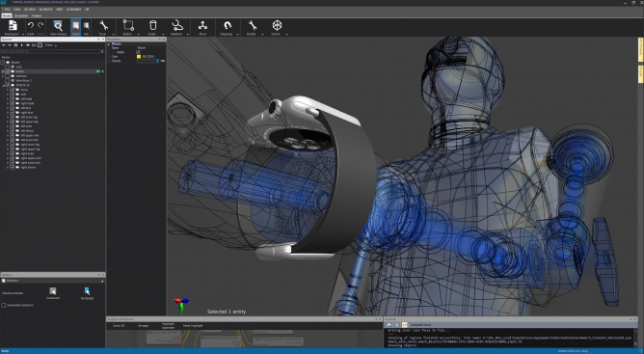
Task: Click Highlight Upstream in the workbench
Action: pos(168,326)
